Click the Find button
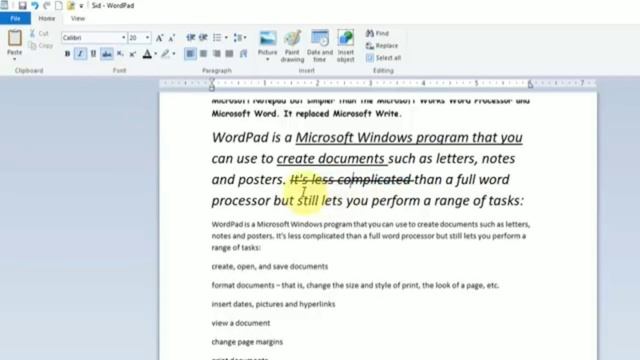The image size is (640, 360). [378, 33]
